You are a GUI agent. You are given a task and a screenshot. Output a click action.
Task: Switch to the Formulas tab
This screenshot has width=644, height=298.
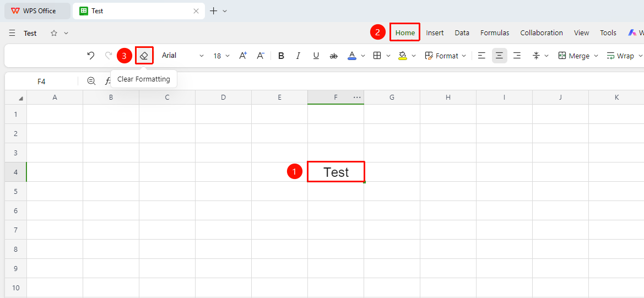[x=495, y=33]
